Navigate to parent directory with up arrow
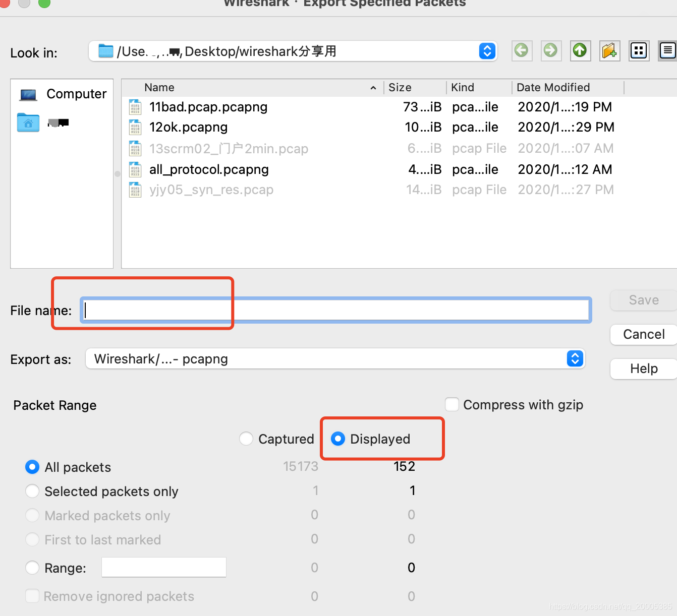 [x=580, y=50]
